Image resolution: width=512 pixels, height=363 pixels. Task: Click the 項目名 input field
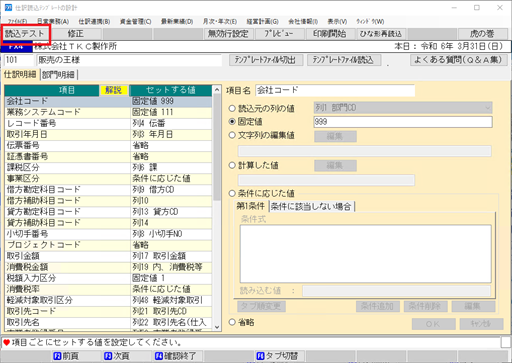tap(335, 90)
